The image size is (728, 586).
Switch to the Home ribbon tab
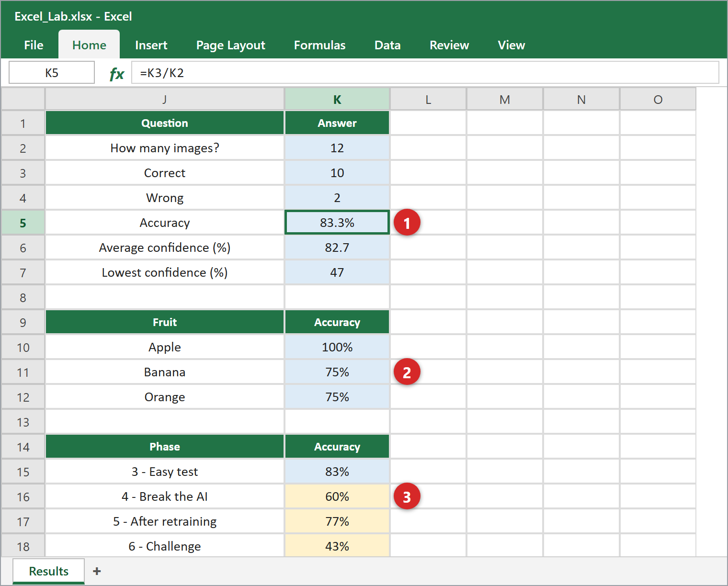[x=89, y=45]
